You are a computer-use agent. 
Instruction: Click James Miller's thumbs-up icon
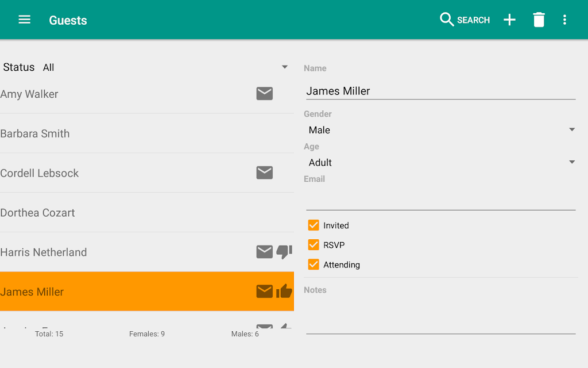(x=284, y=291)
